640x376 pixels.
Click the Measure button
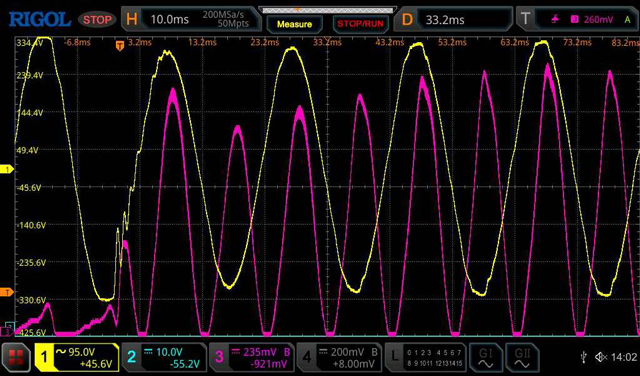pyautogui.click(x=294, y=24)
